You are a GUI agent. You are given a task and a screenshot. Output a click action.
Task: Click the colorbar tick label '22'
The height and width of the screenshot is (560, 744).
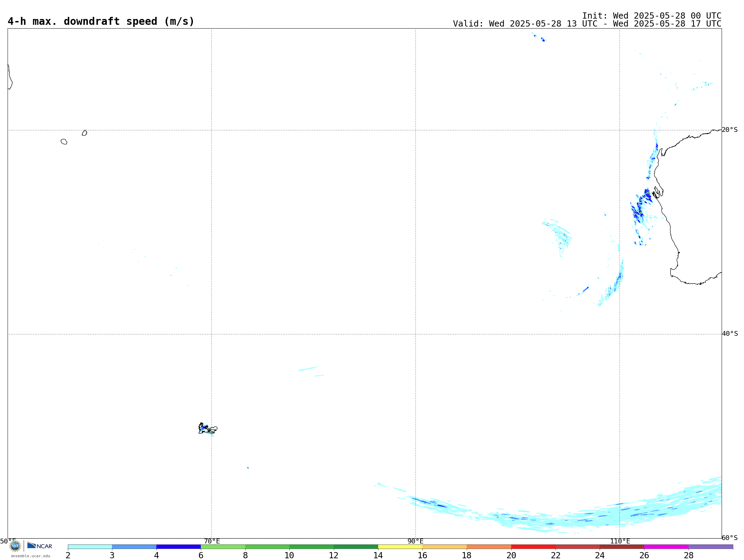(556, 555)
